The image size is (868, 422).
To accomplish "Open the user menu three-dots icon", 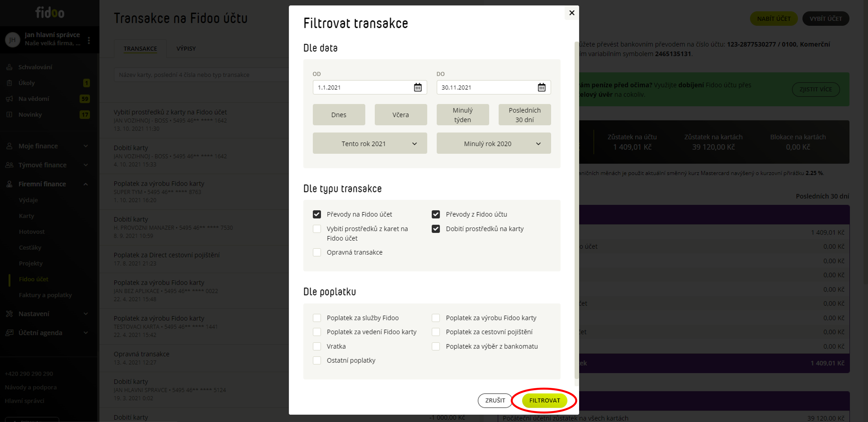I will 89,40.
